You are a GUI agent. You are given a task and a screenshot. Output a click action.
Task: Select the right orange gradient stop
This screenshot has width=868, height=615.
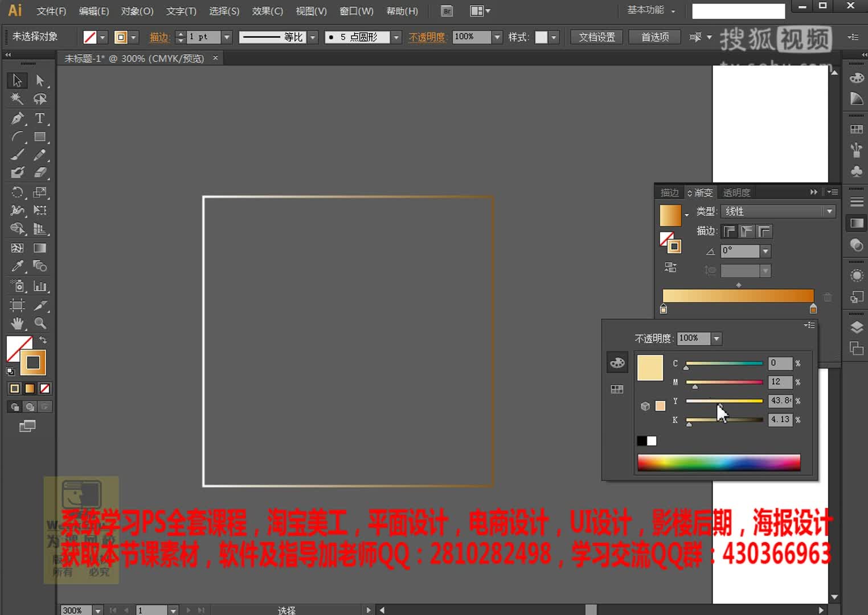tap(813, 309)
